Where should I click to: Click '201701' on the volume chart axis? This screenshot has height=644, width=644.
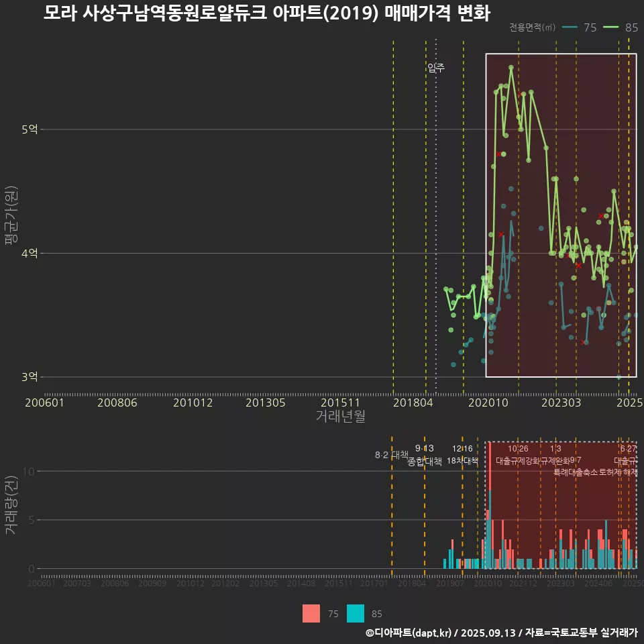[374, 583]
